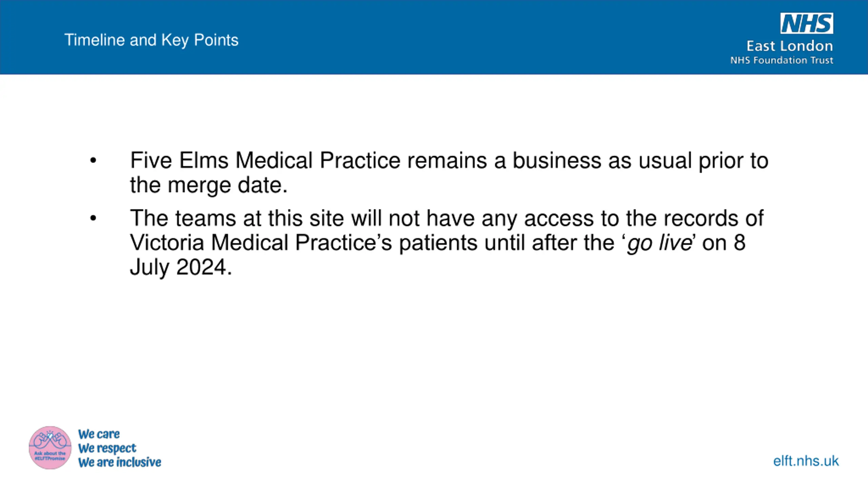Image resolution: width=868 pixels, height=488 pixels.
Task: Click 'Ask about the #ELFTPromise' text in badge
Action: coord(50,456)
